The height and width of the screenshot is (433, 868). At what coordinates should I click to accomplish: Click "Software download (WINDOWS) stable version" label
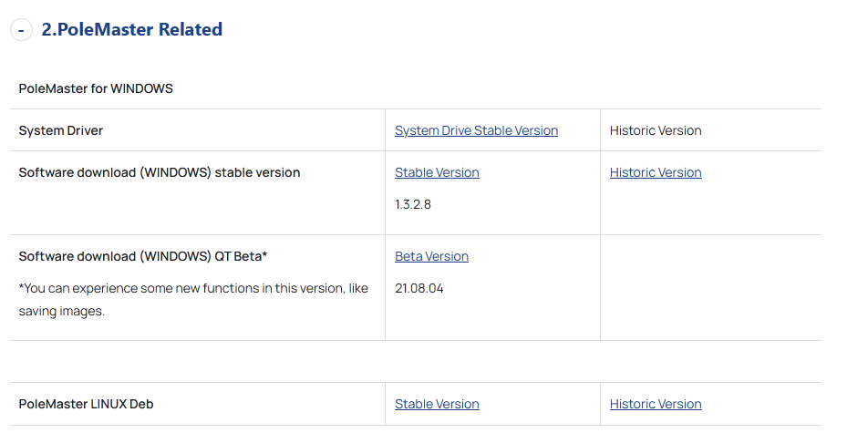160,172
